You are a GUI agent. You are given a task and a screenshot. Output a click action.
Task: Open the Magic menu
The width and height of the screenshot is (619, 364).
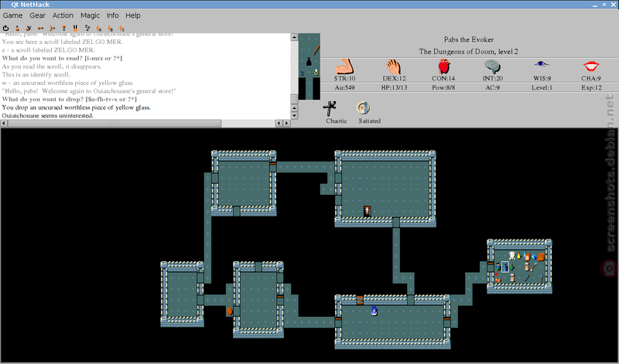click(x=90, y=15)
